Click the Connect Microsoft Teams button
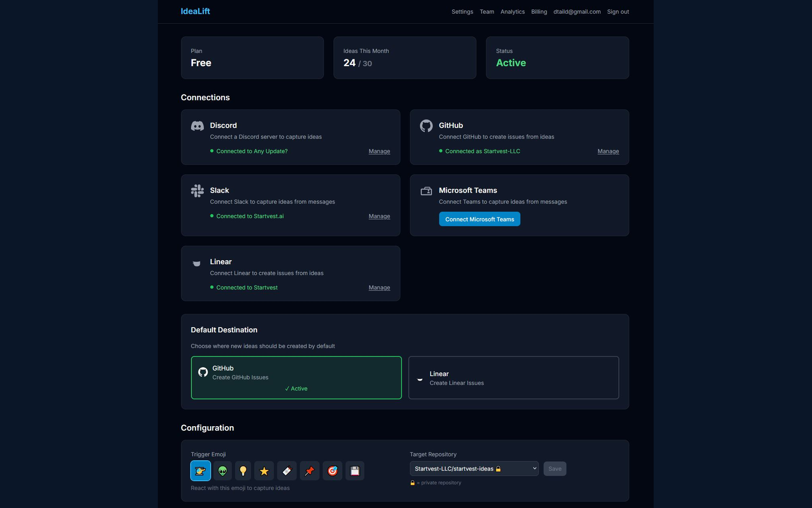The image size is (812, 508). (479, 219)
